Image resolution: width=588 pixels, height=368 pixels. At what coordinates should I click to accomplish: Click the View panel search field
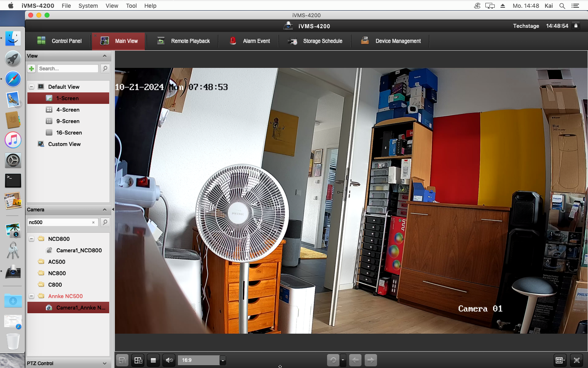tap(68, 69)
